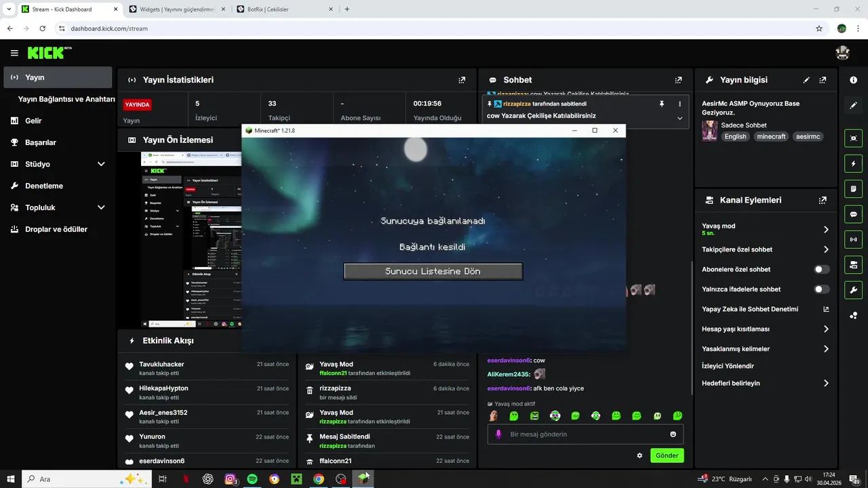
Task: Open the emoji picker in the message box
Action: (x=673, y=434)
